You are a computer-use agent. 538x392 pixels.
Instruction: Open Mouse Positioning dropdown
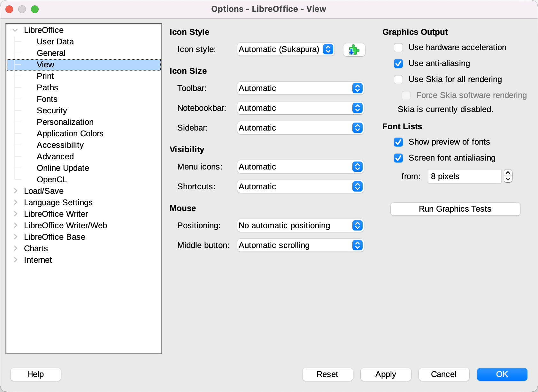click(300, 226)
